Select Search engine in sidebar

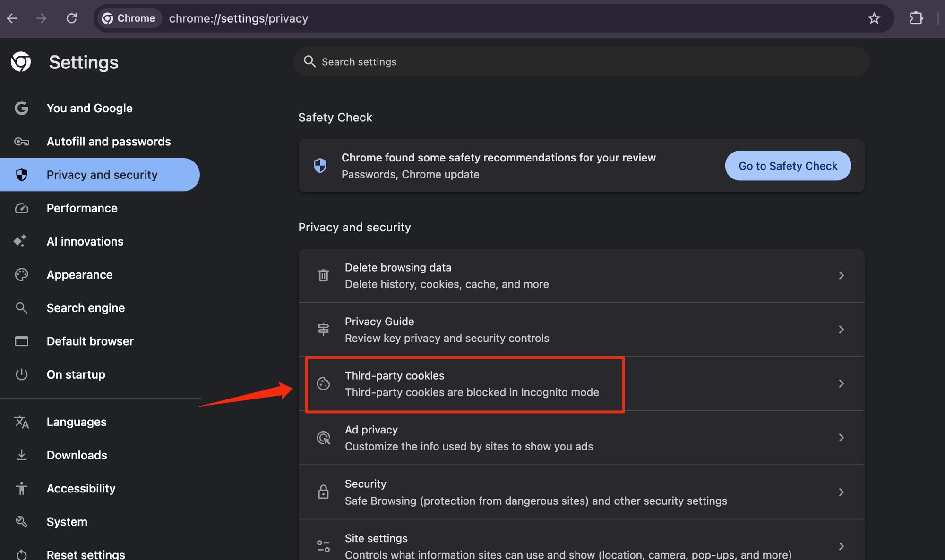(x=86, y=308)
